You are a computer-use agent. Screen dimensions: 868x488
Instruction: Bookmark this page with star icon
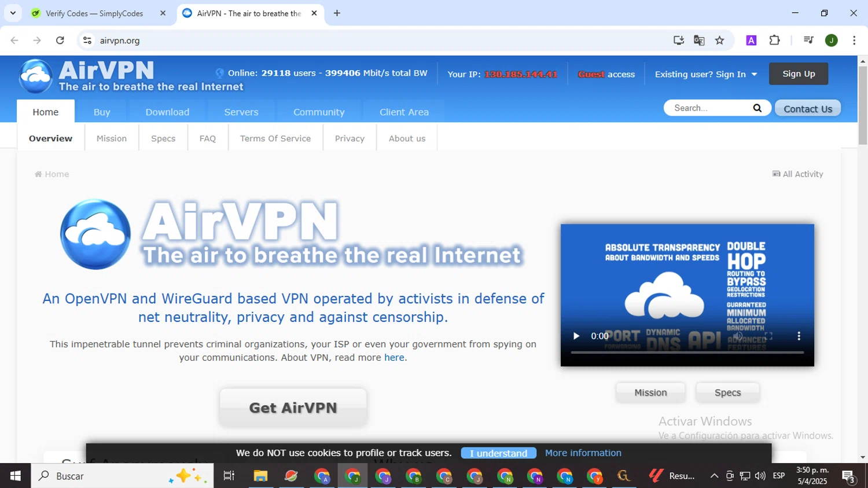[720, 41]
